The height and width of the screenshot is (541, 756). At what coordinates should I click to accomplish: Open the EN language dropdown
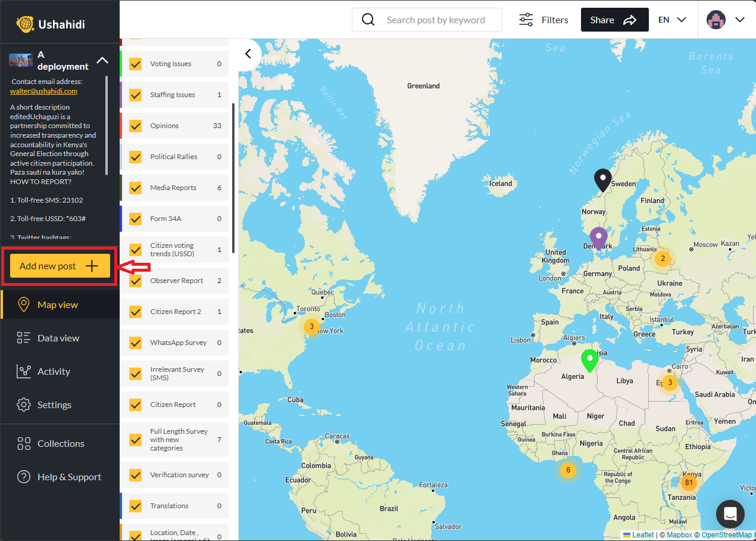(672, 19)
